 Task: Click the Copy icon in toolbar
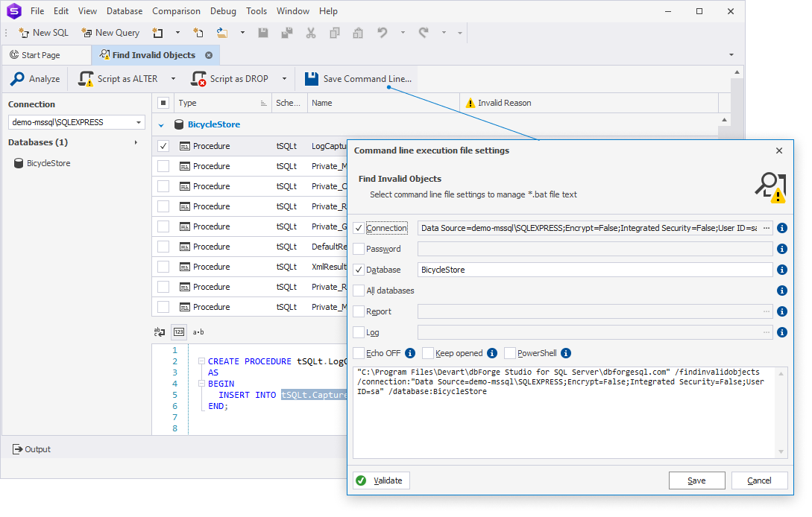click(x=335, y=33)
